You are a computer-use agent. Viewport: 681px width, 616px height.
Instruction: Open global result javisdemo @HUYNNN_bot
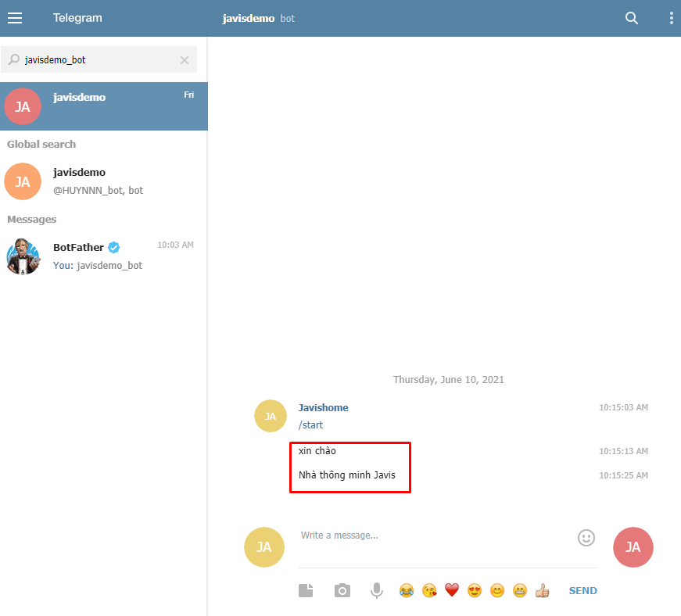pyautogui.click(x=104, y=181)
